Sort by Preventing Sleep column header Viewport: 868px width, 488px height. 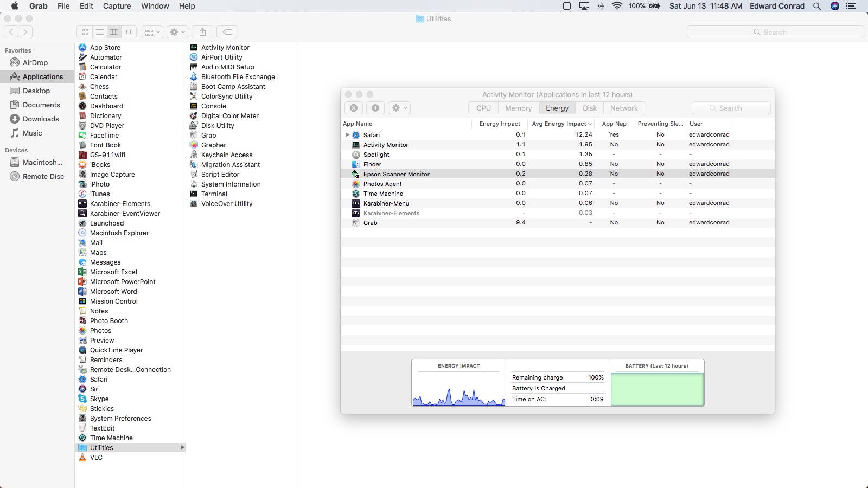point(660,124)
